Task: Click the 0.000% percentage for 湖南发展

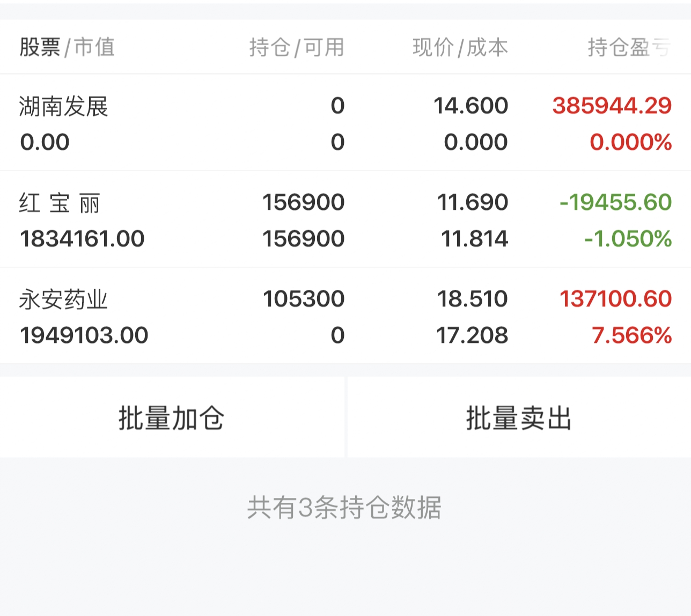Action: coord(631,142)
